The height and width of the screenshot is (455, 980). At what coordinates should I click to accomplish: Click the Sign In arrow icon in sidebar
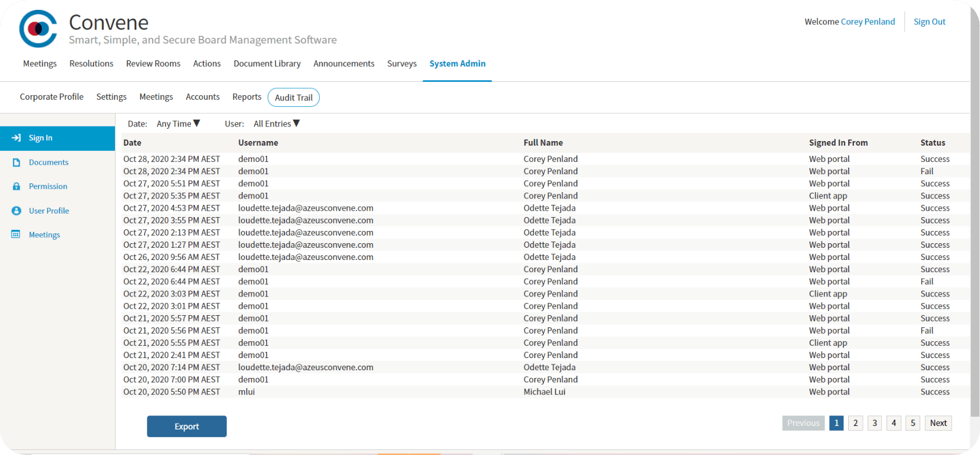pos(16,138)
